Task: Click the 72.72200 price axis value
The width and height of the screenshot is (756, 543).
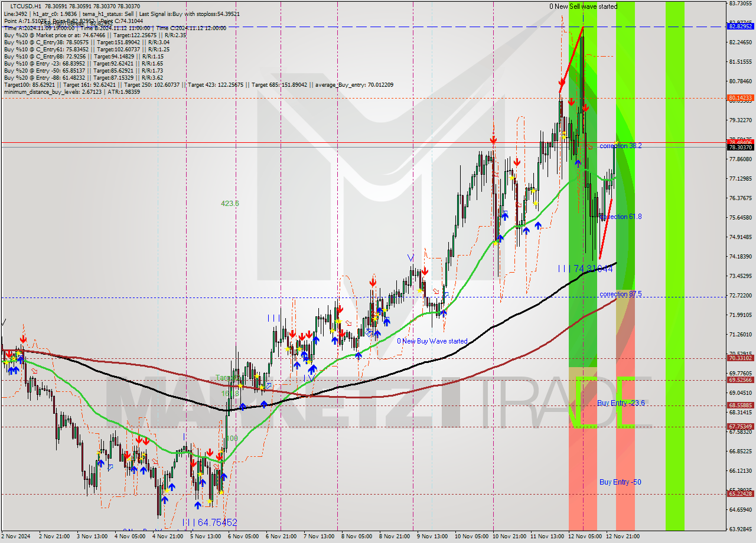Action: click(x=741, y=295)
